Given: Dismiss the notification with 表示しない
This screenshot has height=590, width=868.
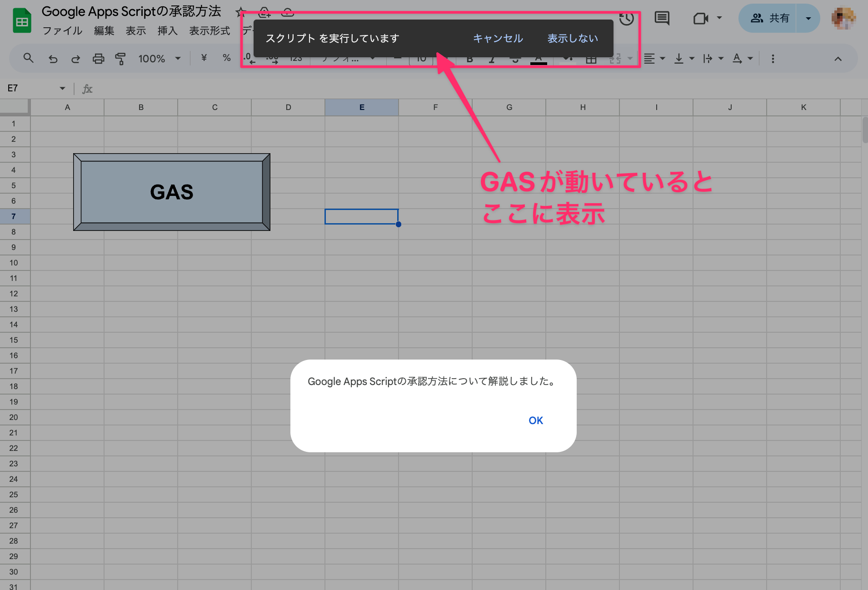Looking at the screenshot, I should click(573, 39).
